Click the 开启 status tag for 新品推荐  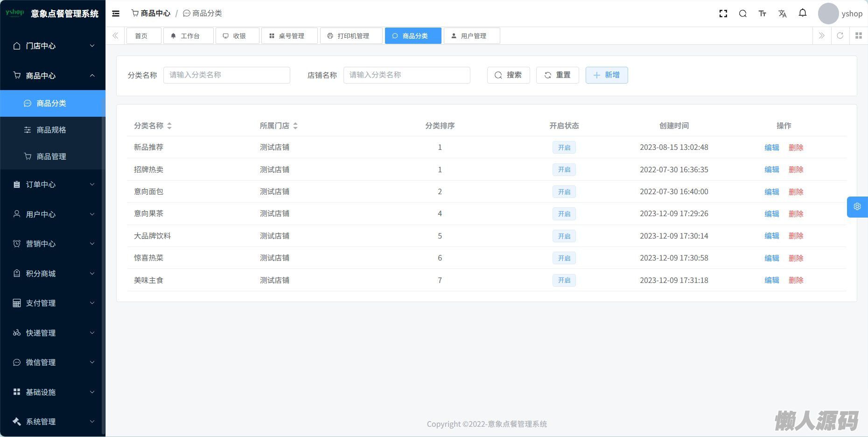pos(564,148)
